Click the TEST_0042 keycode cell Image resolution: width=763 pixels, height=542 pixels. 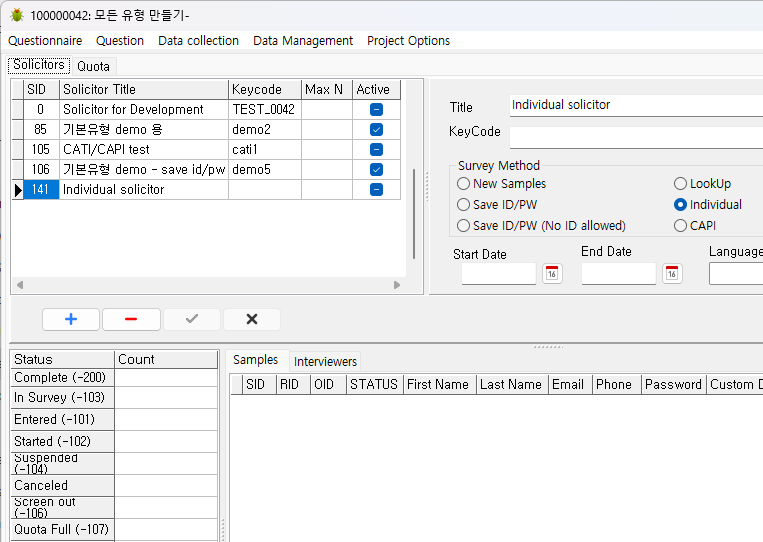click(265, 109)
